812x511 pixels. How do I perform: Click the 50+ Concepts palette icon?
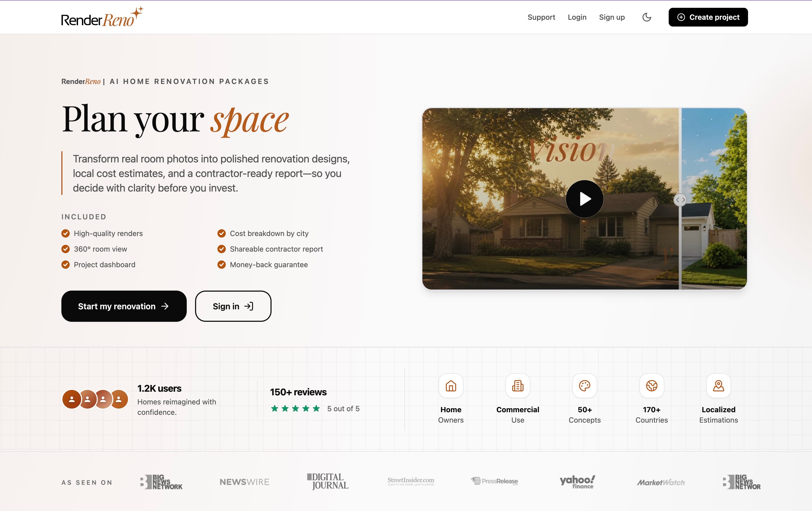pyautogui.click(x=584, y=386)
